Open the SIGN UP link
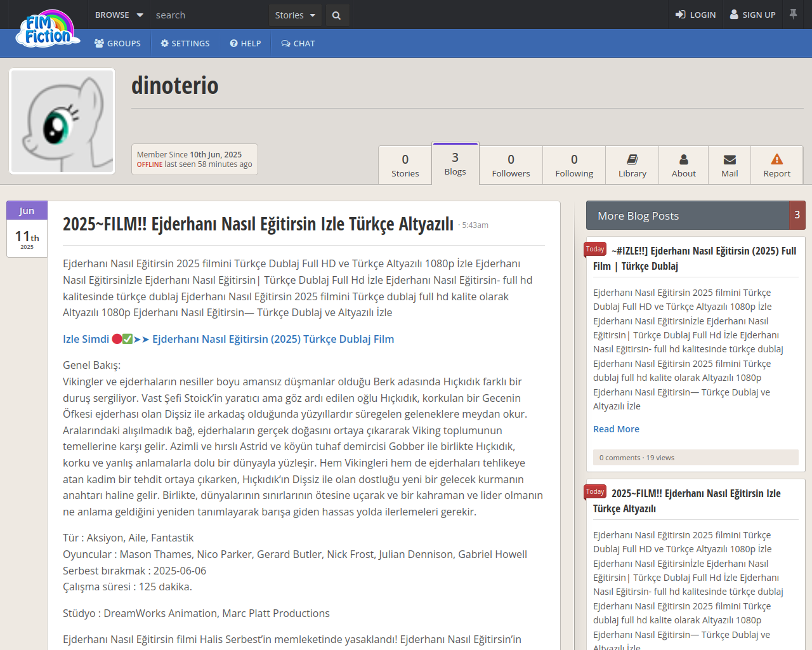812x650 pixels. click(x=753, y=15)
